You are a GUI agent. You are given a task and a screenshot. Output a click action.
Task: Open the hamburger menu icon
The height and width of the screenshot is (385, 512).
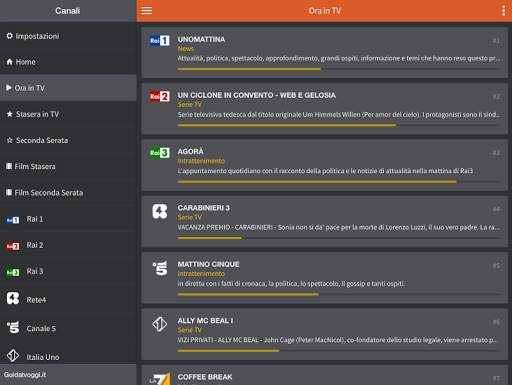147,11
